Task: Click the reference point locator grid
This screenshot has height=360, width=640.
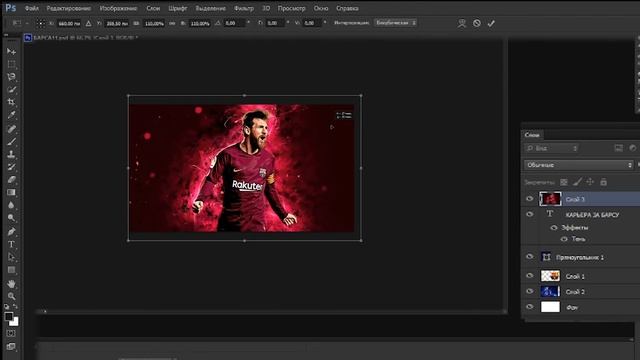Action: click(41, 23)
